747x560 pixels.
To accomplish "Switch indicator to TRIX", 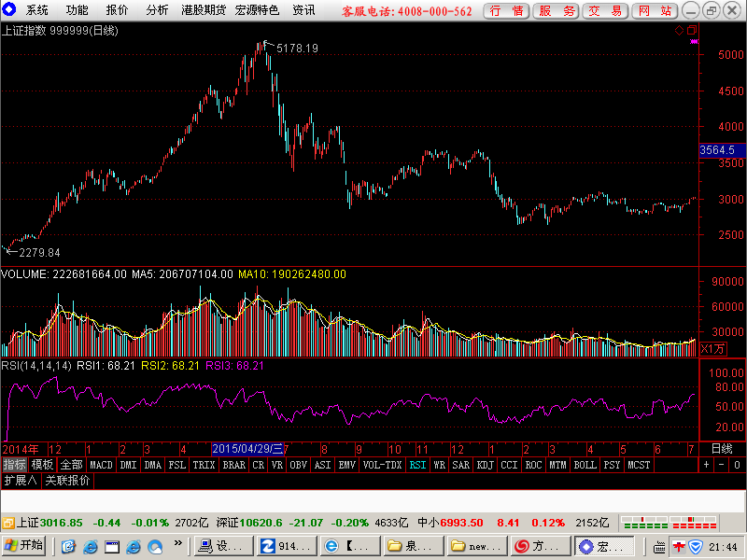I will 204,465.
